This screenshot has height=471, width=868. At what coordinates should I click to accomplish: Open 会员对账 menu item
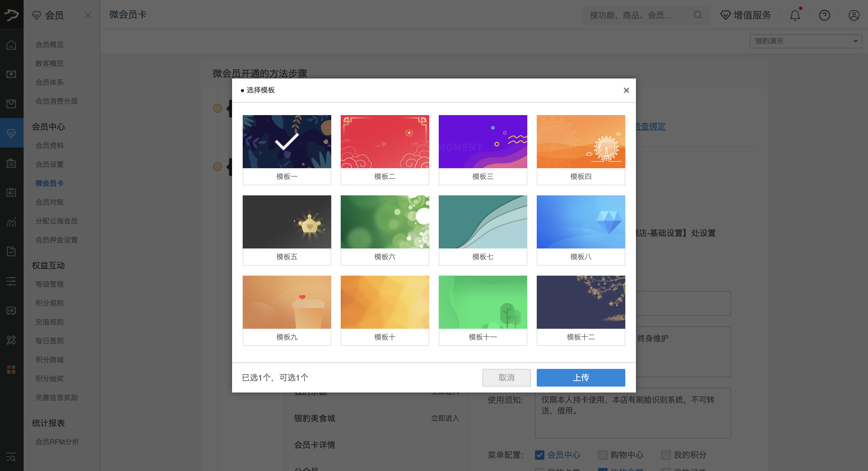coord(50,202)
